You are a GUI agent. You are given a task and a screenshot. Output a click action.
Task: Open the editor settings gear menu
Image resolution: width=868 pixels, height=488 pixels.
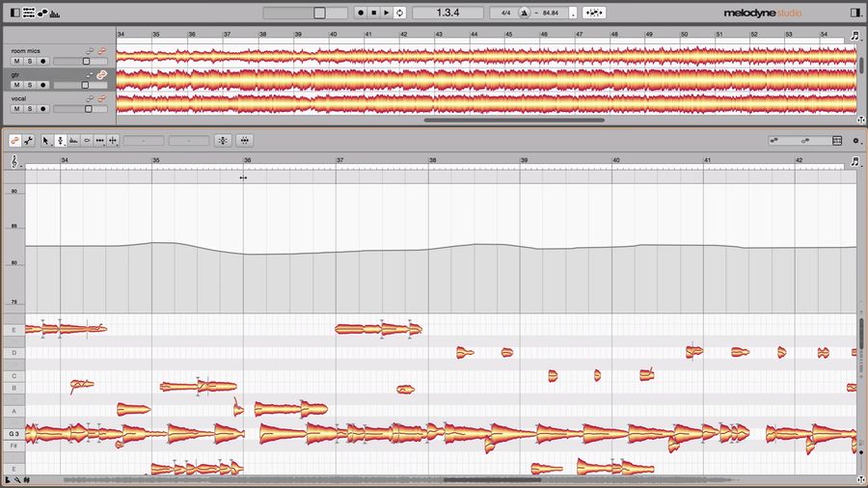click(x=855, y=141)
